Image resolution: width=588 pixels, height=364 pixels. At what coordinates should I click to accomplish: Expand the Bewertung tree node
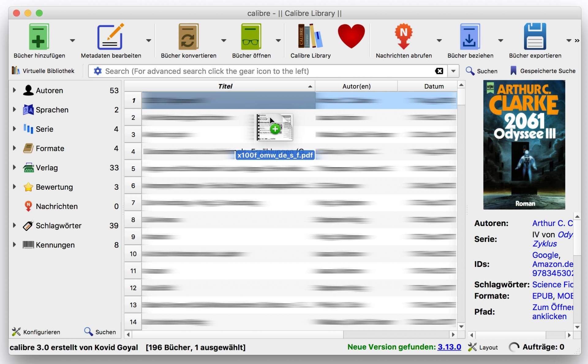tap(14, 186)
